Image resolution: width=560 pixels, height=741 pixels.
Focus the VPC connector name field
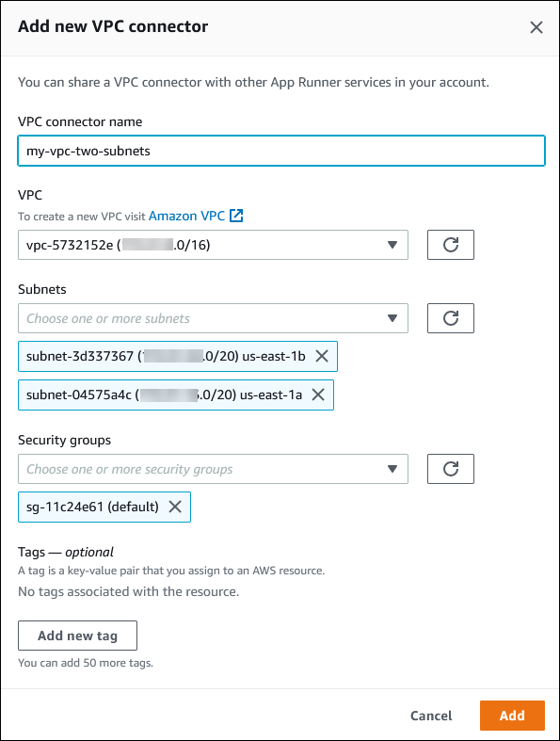click(281, 151)
